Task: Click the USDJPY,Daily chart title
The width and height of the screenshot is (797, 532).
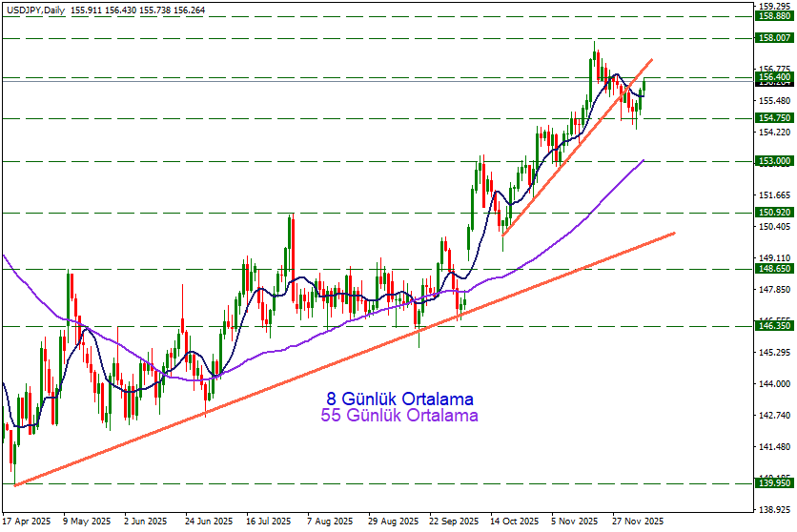Action: tap(32, 7)
